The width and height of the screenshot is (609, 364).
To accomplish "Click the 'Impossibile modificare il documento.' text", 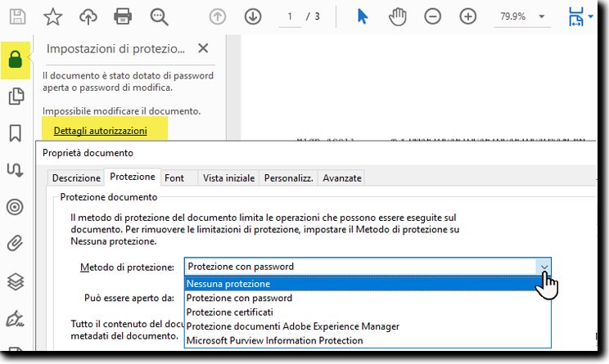I will point(122,111).
